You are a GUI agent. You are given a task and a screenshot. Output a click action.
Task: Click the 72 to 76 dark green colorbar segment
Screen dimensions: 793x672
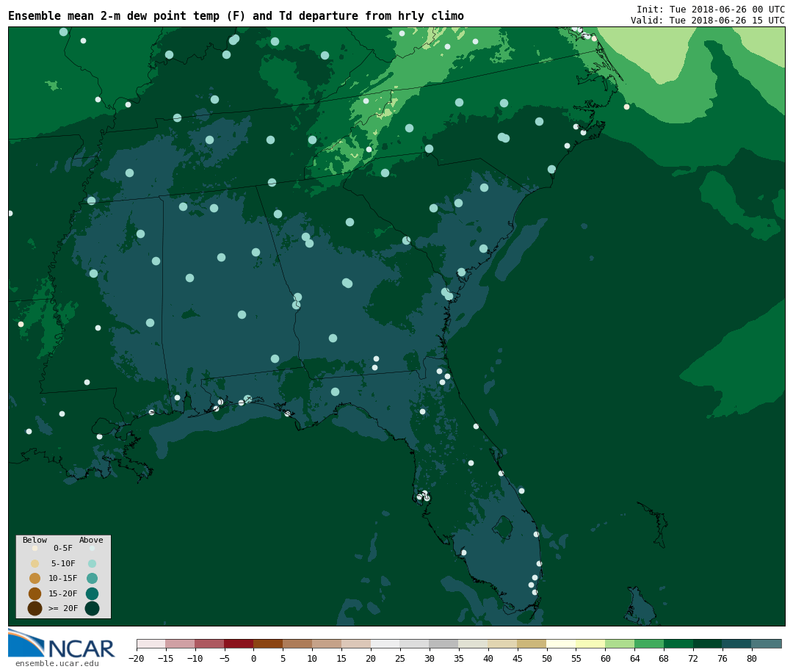coord(709,643)
